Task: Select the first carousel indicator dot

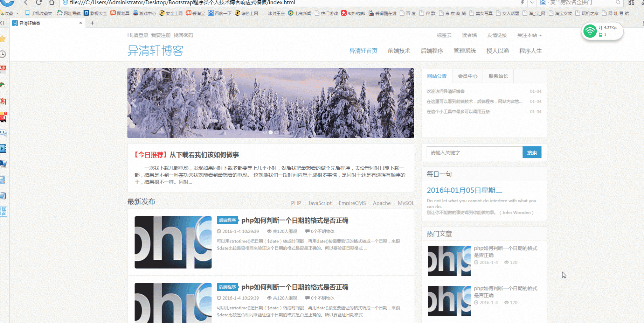Action: pyautogui.click(x=265, y=132)
